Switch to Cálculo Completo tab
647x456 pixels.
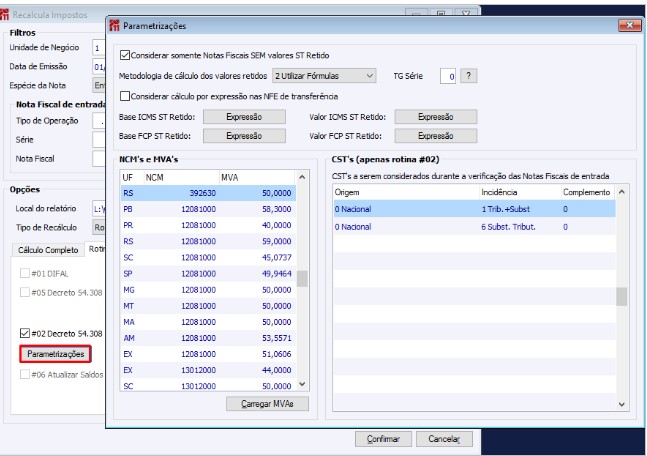48,250
